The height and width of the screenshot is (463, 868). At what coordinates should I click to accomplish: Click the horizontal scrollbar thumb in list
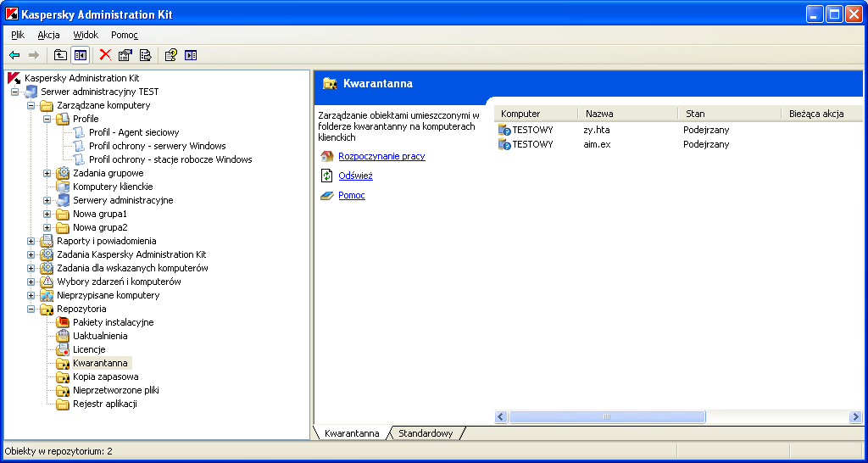(607, 417)
